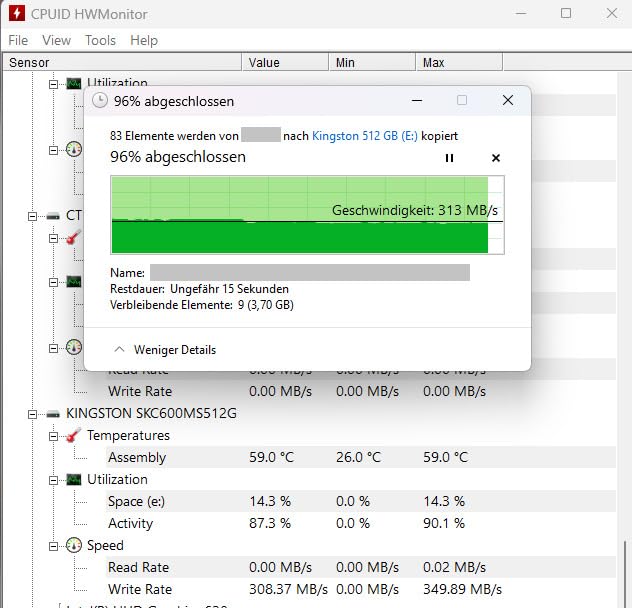
Task: Collapse the KINGSTON SKC600MS512G node
Action: point(32,414)
